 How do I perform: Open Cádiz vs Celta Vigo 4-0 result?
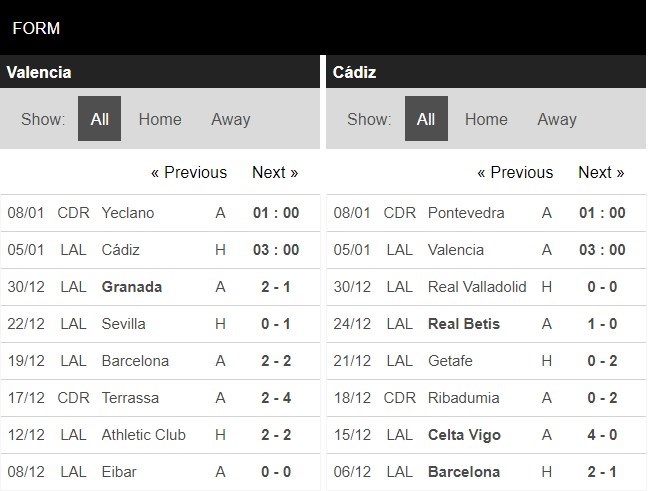coord(486,435)
